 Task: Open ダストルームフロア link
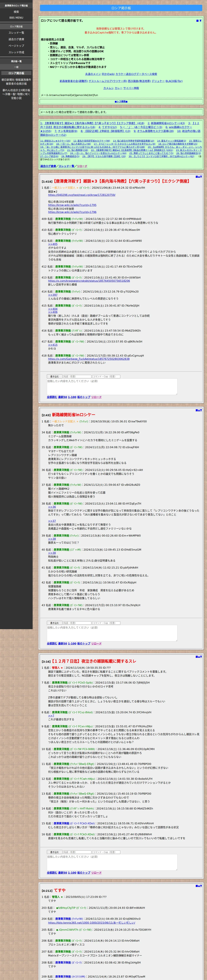pos(108,81)
